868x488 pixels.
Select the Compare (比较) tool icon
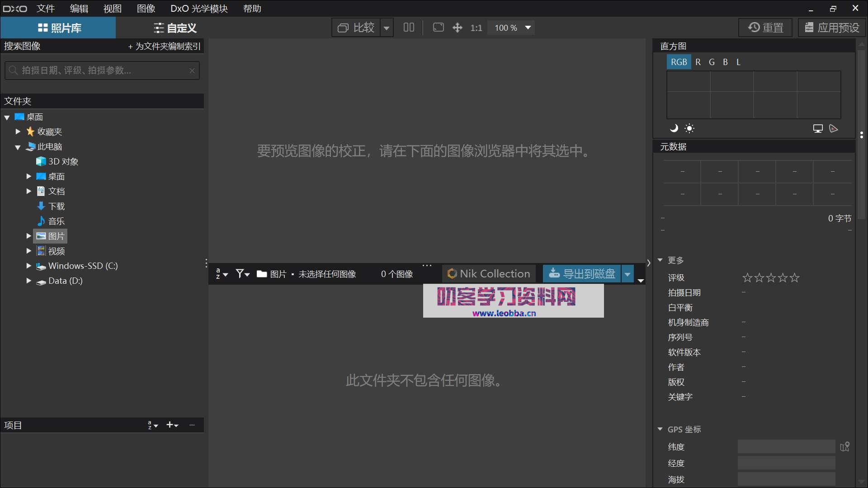(x=344, y=28)
